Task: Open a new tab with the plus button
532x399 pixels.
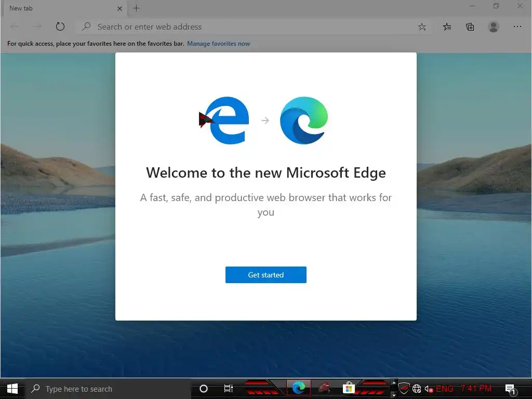Action: (136, 8)
